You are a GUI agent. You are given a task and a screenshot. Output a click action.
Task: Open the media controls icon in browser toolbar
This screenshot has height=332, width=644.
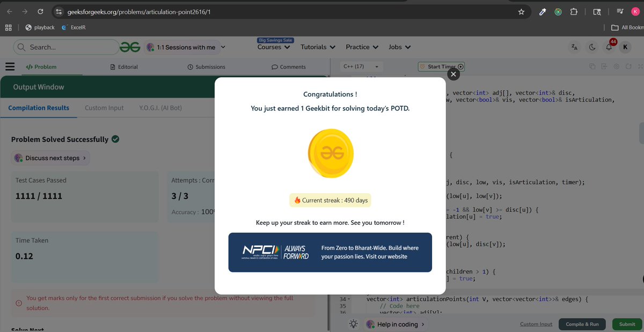point(620,11)
